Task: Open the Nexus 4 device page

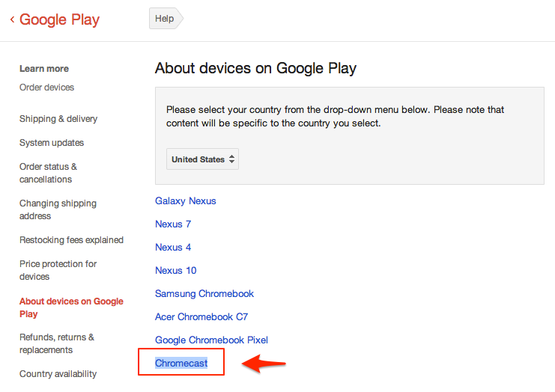Action: click(x=173, y=248)
